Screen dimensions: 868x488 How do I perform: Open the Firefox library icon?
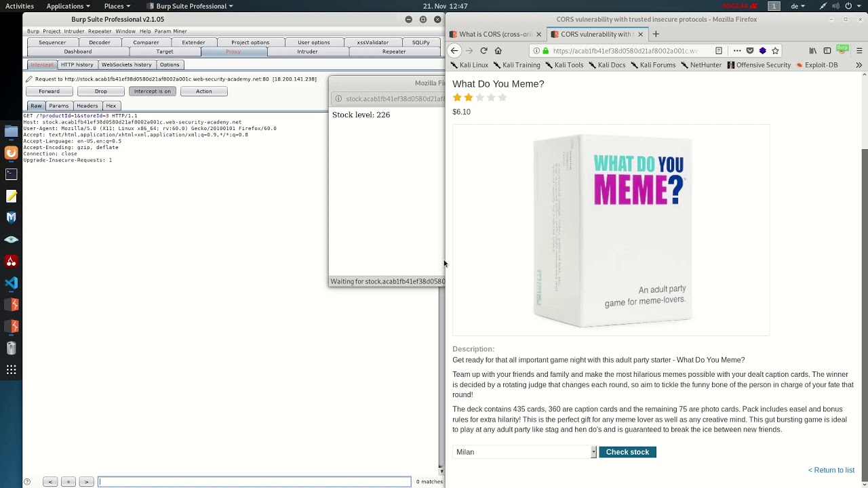click(x=813, y=51)
